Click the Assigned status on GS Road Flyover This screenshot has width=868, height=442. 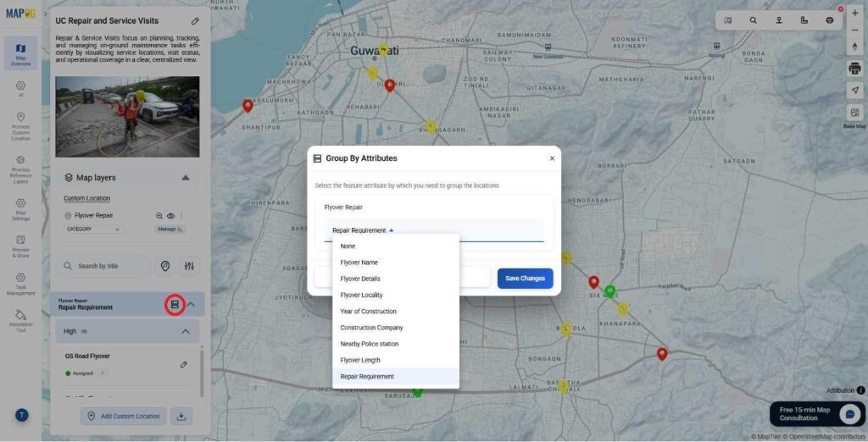(79, 373)
